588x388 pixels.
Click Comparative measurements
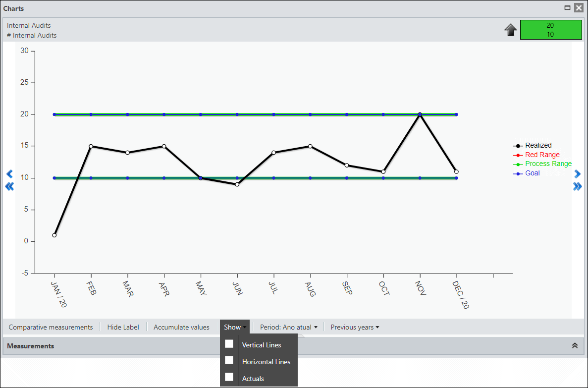[51, 327]
